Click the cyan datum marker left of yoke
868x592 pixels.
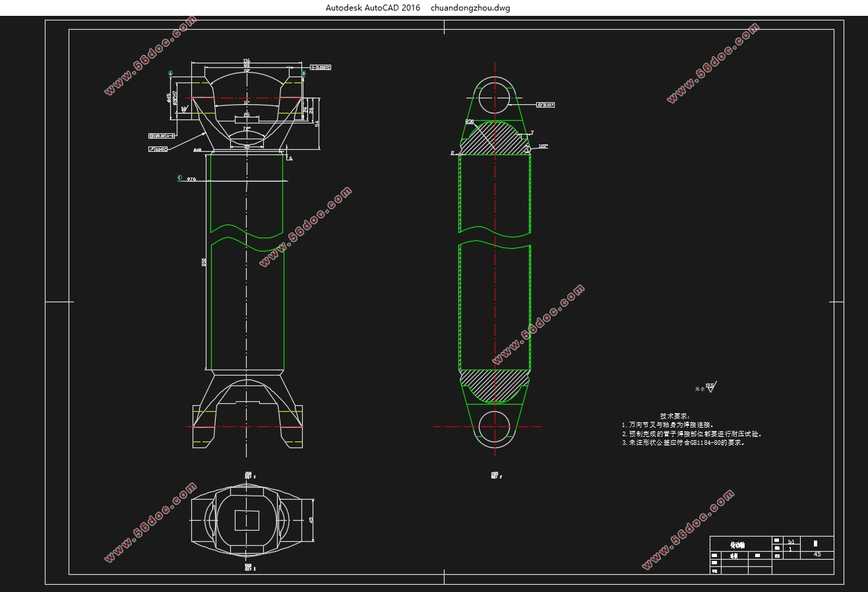click(171, 73)
